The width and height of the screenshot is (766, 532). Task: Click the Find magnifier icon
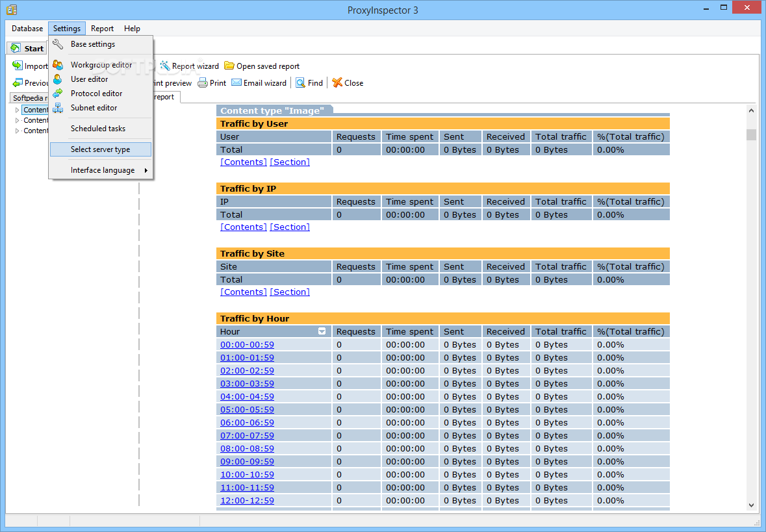[301, 83]
